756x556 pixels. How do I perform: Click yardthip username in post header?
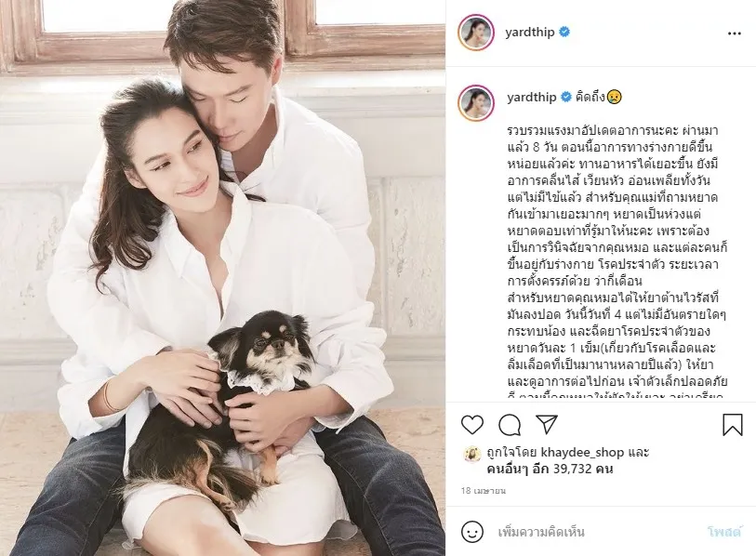529,33
